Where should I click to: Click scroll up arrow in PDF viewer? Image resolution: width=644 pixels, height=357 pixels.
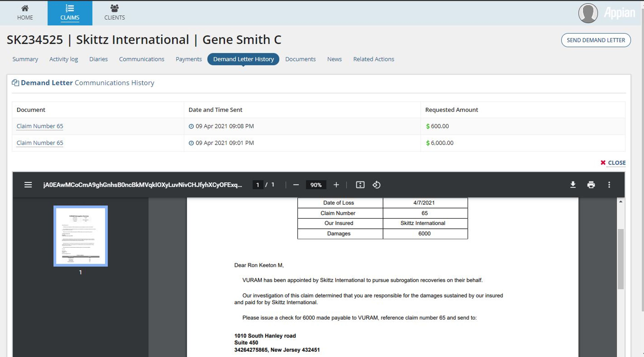click(x=621, y=202)
